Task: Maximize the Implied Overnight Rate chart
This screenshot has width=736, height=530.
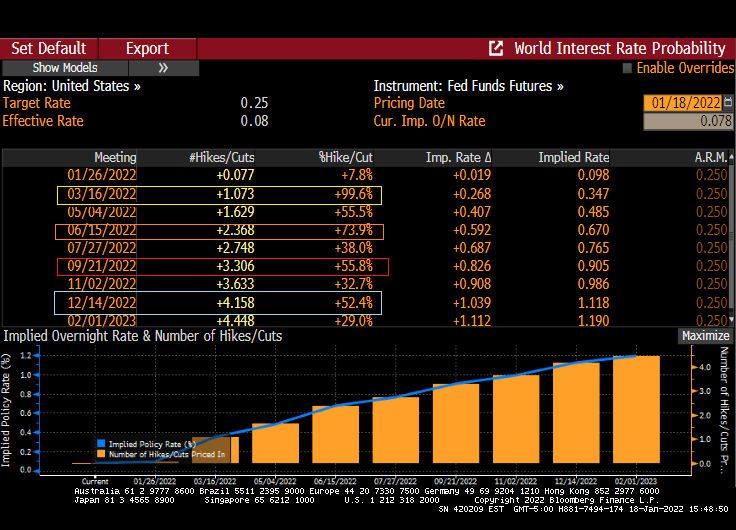Action: click(704, 336)
